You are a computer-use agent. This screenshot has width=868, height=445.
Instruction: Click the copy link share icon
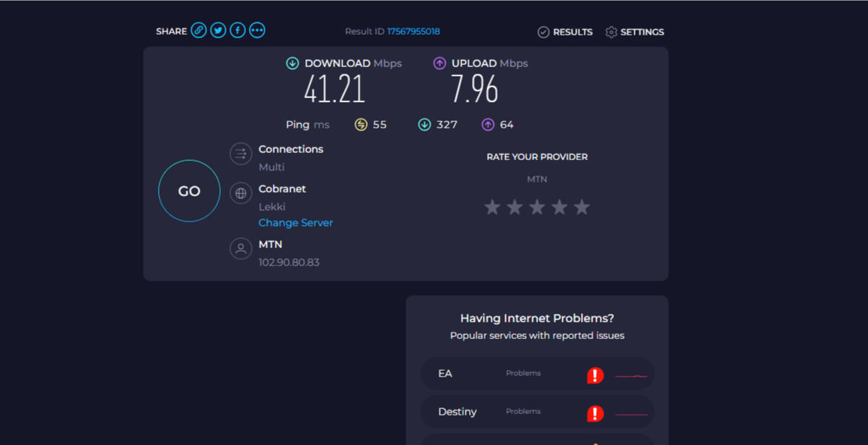click(x=198, y=30)
